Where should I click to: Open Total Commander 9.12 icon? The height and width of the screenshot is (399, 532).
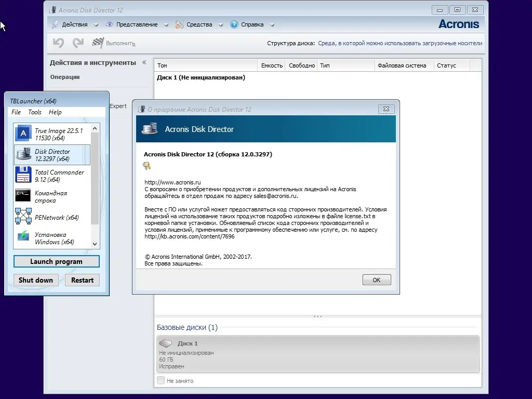(x=23, y=175)
